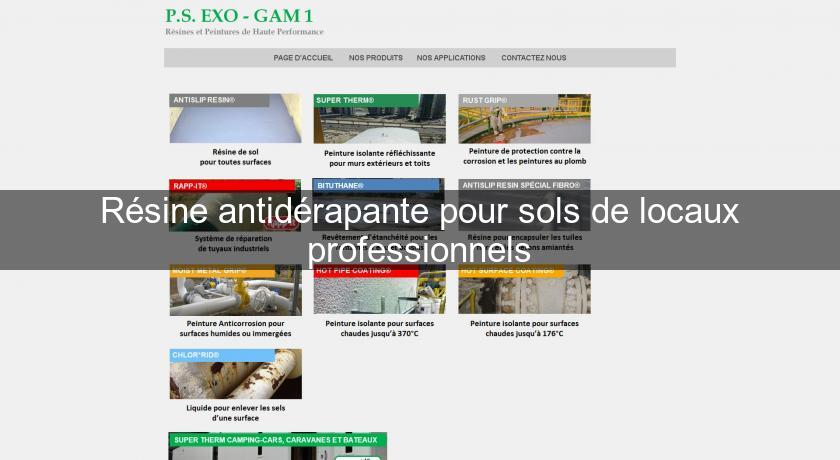Click 'Peinture Anticorrosion pour surfaces humides' caption
This screenshot has height=460, width=840.
point(236,328)
